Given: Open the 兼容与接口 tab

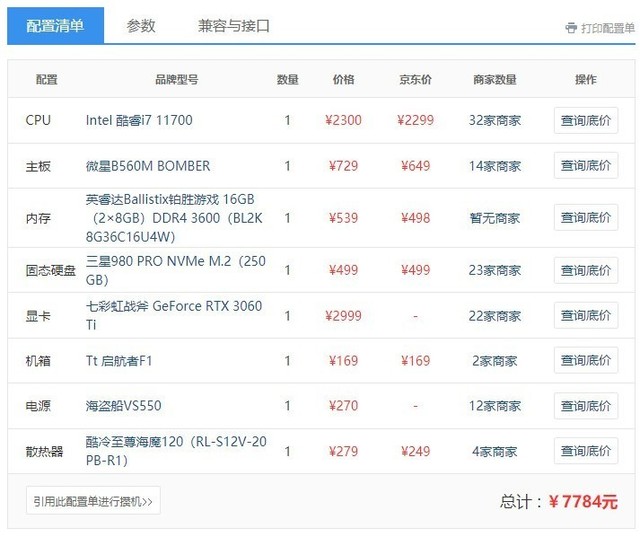Looking at the screenshot, I should [x=234, y=26].
